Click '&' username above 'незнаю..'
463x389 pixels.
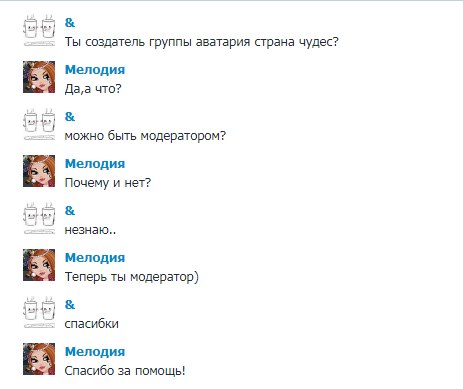(x=70, y=211)
